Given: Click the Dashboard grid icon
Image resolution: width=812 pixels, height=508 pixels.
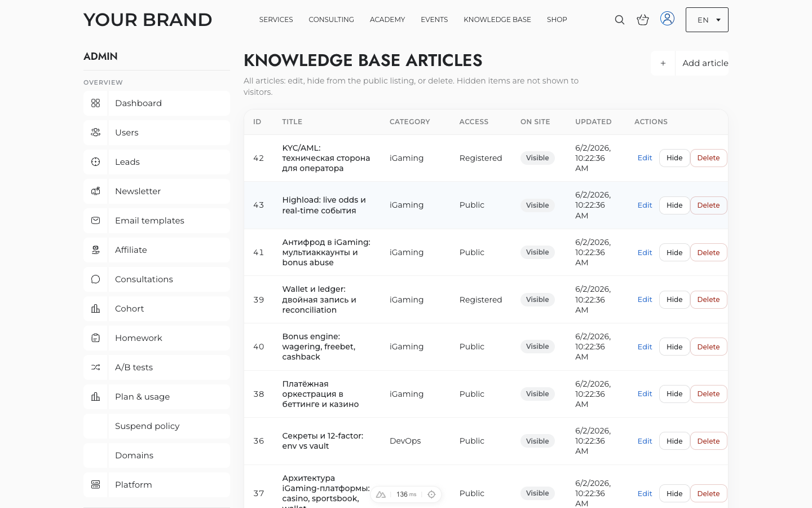Looking at the screenshot, I should tap(96, 103).
